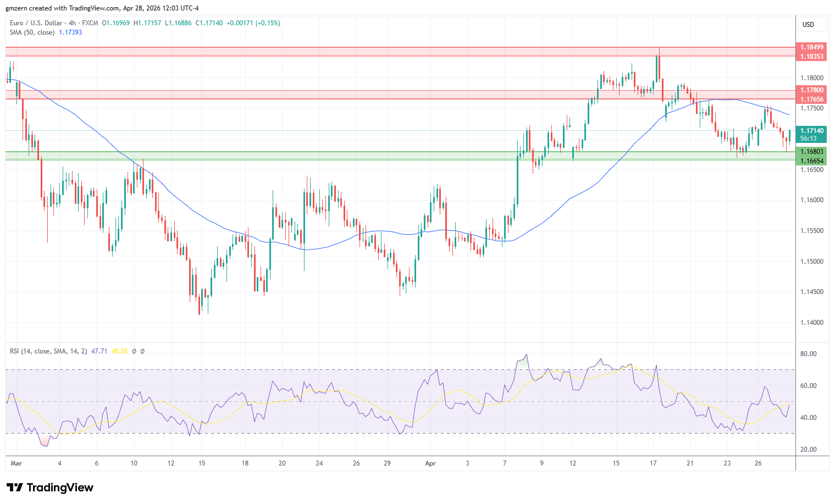
Task: Click the Apr date label on time axis
Action: point(430,463)
